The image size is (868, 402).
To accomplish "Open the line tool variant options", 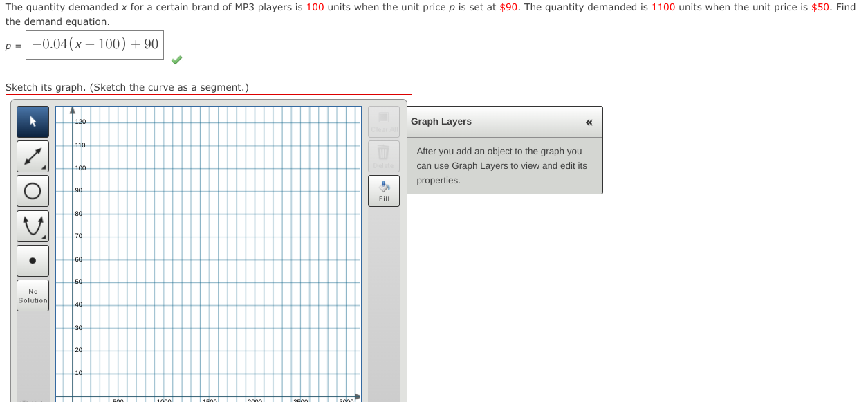I will (44, 167).
